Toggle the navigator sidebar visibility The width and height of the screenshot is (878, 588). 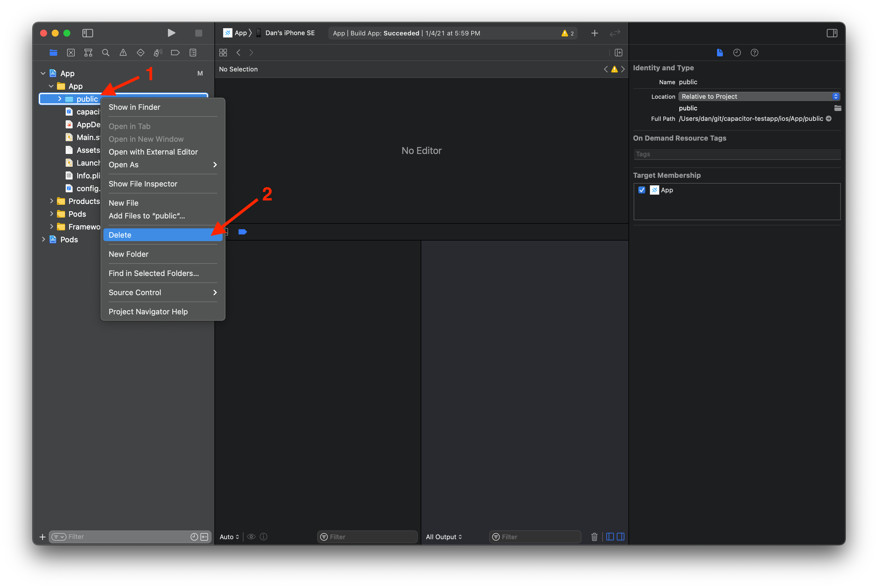click(x=87, y=33)
